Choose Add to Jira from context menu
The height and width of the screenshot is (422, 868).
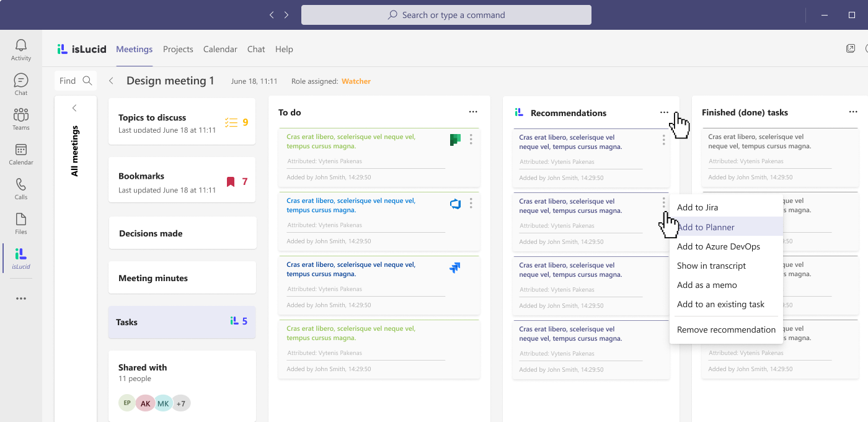(726, 207)
